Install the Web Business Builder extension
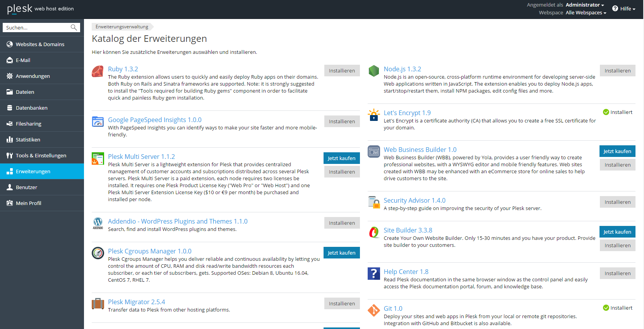The image size is (644, 329). [618, 165]
